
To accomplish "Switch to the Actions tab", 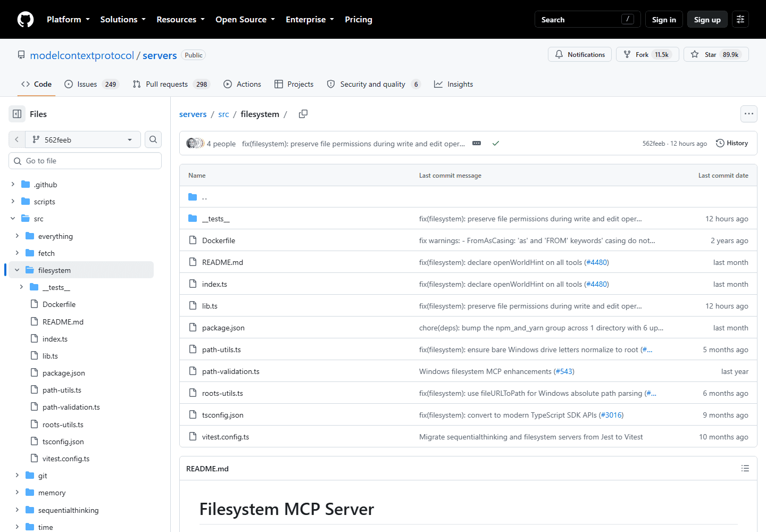I will (242, 84).
